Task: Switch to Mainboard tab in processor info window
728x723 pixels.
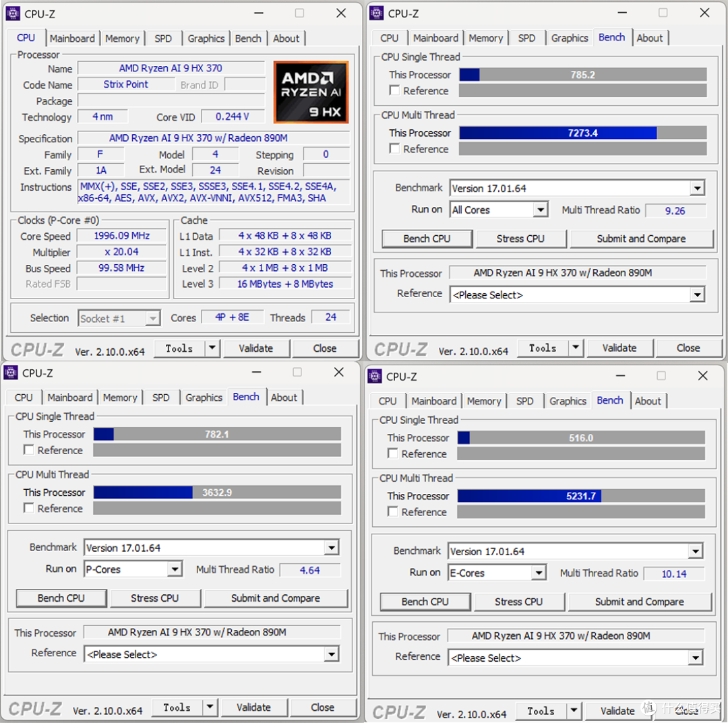Action: coord(72,38)
